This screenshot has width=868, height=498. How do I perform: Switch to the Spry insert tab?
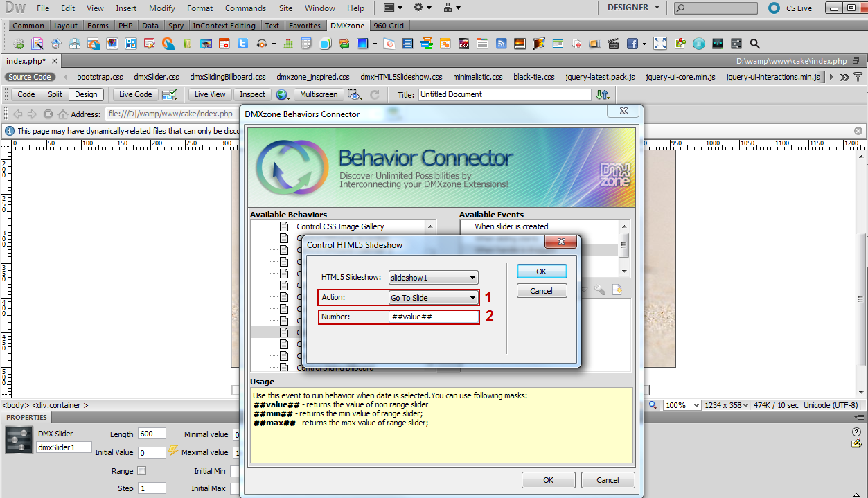click(x=176, y=26)
